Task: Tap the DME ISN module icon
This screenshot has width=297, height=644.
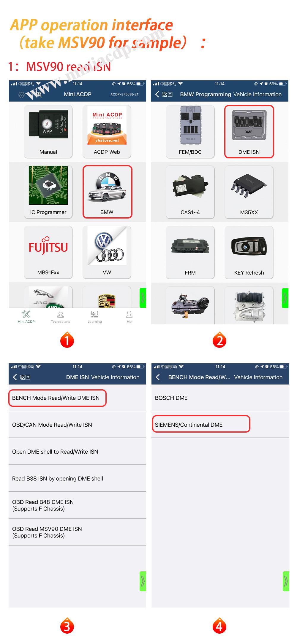Action: point(249,132)
